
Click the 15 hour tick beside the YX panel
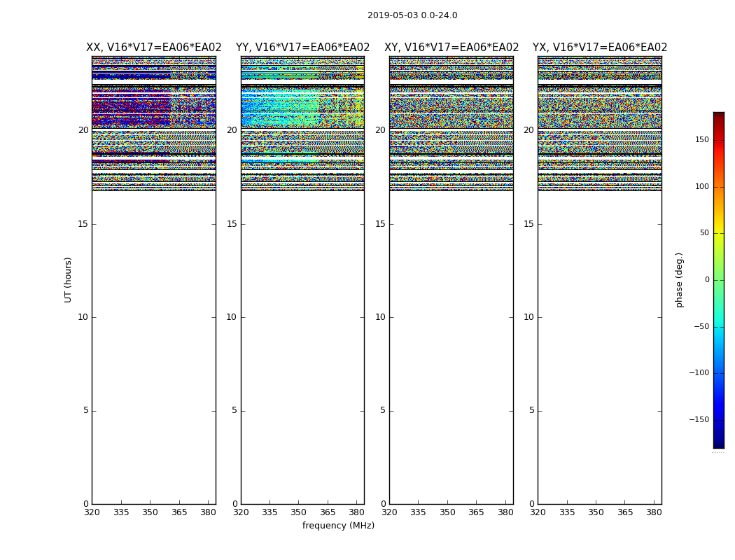[528, 224]
